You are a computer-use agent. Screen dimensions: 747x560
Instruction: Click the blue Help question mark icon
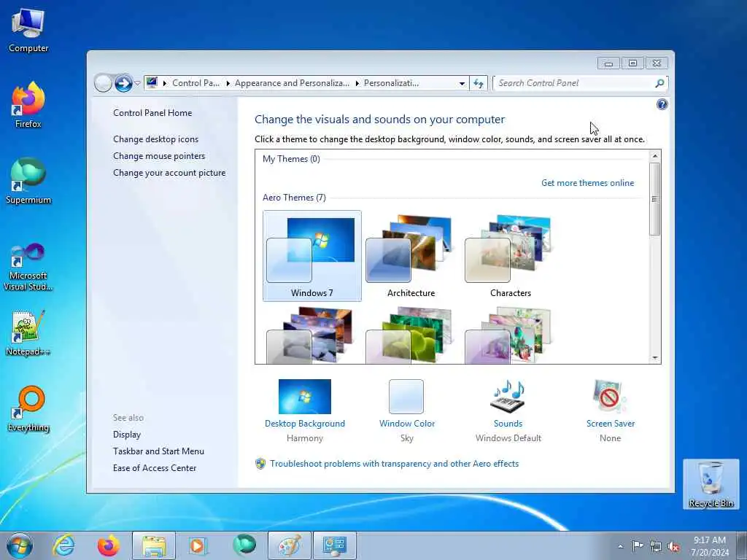[x=662, y=104]
